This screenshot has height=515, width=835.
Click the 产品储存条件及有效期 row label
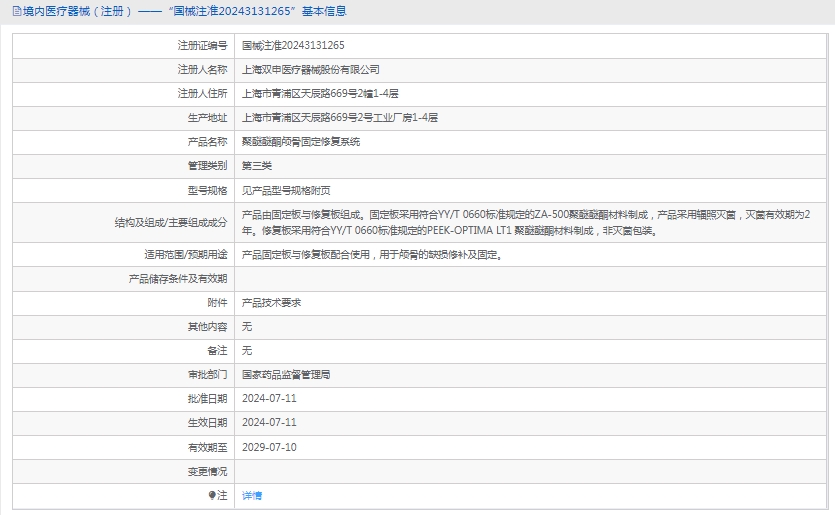point(178,278)
